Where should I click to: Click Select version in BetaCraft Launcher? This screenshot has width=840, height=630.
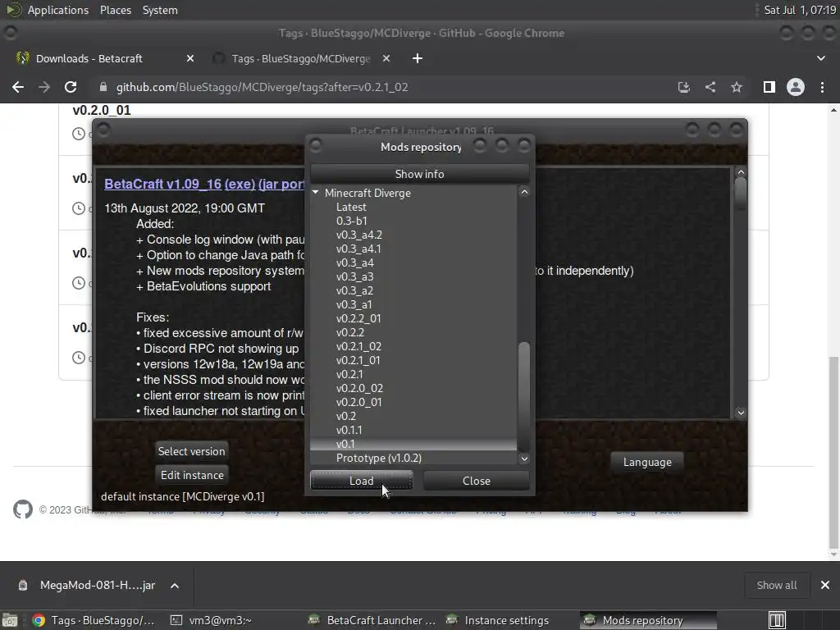pyautogui.click(x=191, y=451)
